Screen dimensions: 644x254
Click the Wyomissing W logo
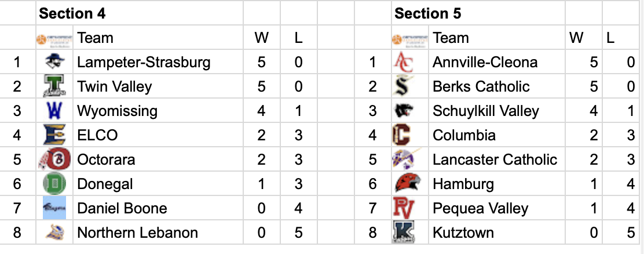[54, 111]
